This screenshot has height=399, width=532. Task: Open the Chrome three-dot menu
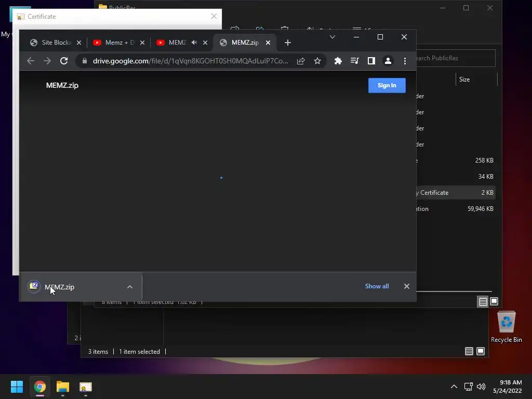(405, 61)
